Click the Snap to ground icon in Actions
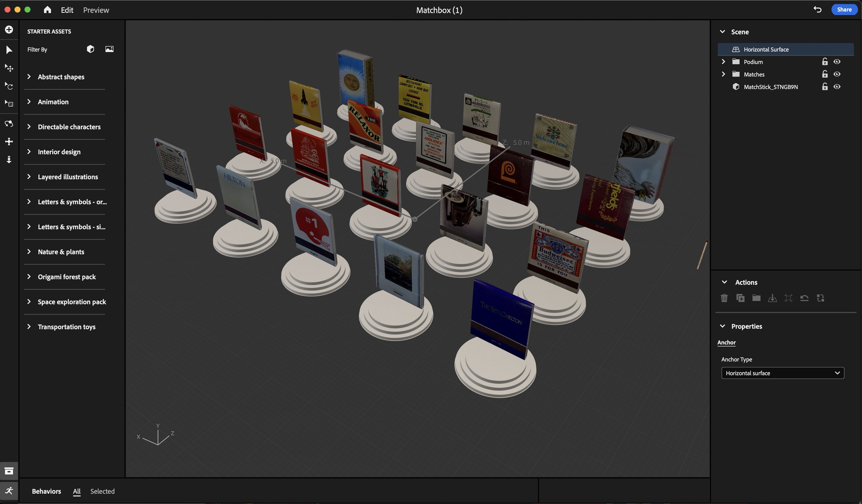Screen dimensions: 862x504 point(772,298)
